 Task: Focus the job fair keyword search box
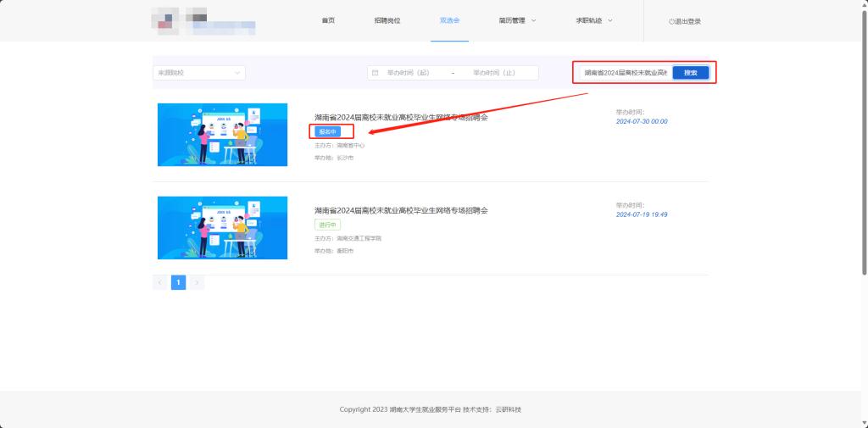(626, 73)
